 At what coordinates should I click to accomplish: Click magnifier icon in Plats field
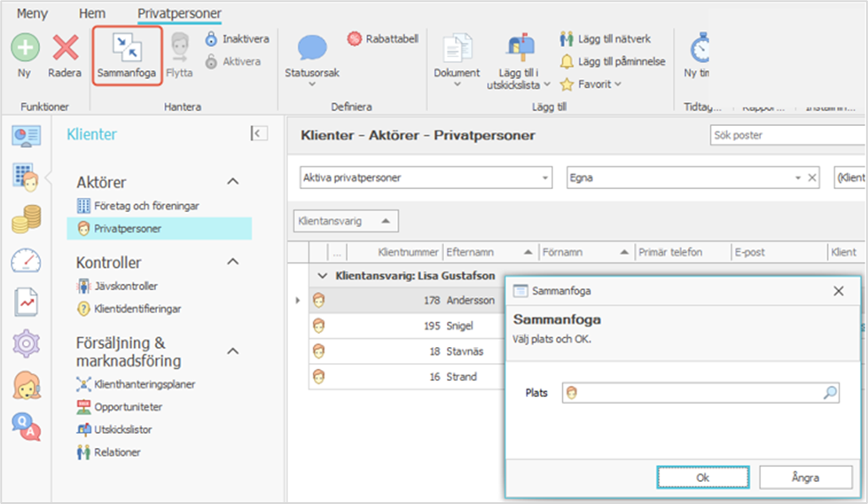(830, 392)
